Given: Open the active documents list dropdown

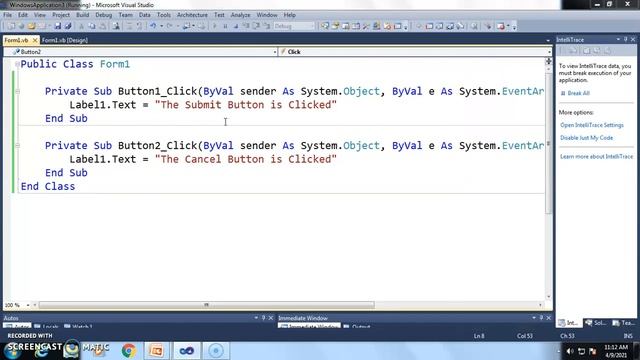Looking at the screenshot, I should tap(548, 40).
